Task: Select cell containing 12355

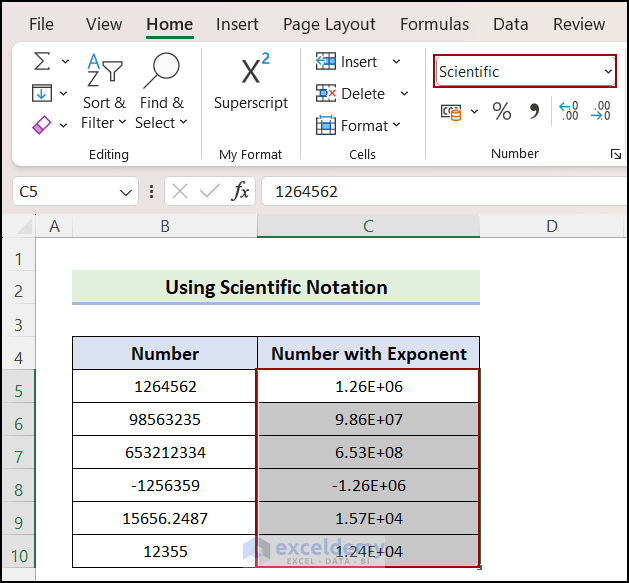Action: click(165, 551)
